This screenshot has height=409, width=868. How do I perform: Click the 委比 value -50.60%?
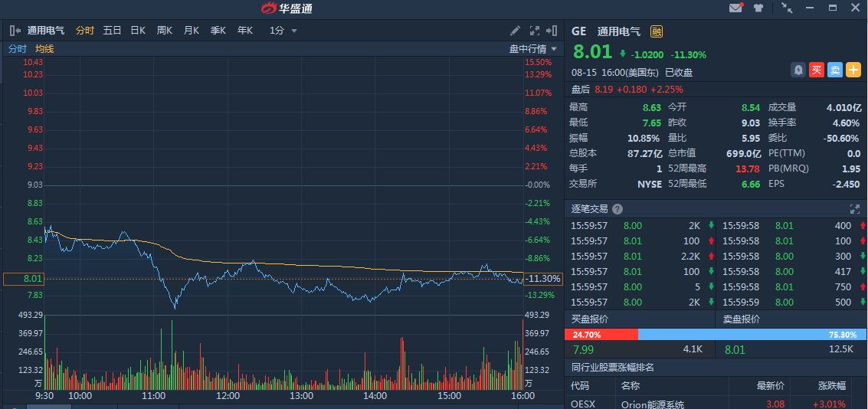click(x=841, y=138)
